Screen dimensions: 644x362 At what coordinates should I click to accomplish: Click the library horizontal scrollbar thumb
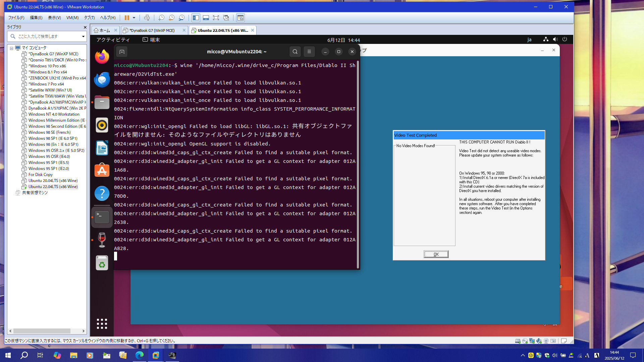coord(42,331)
